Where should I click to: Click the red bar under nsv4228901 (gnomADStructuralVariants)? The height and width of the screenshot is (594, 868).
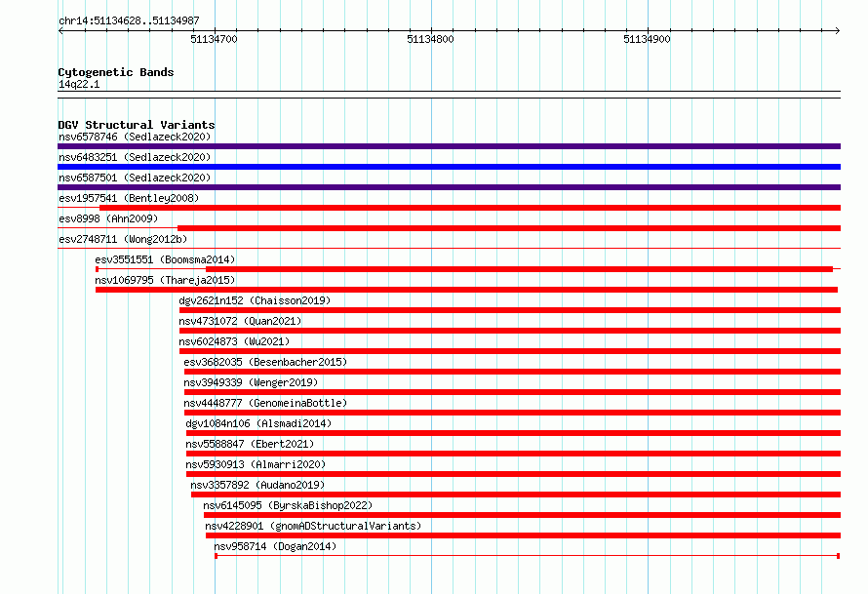(x=523, y=535)
